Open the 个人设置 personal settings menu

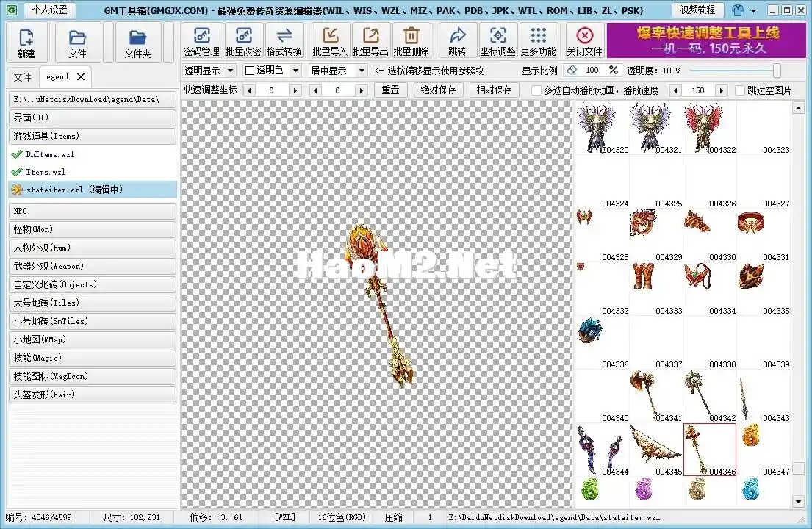pos(50,10)
